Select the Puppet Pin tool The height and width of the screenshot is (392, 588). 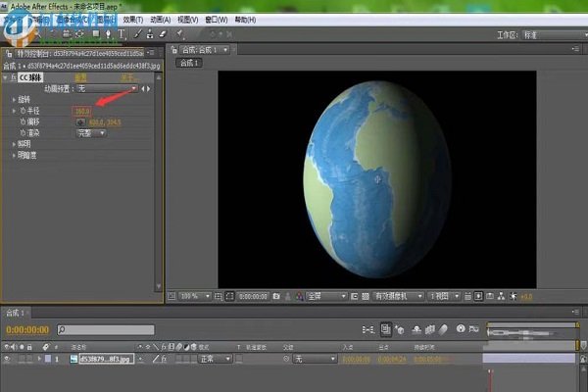(x=179, y=34)
